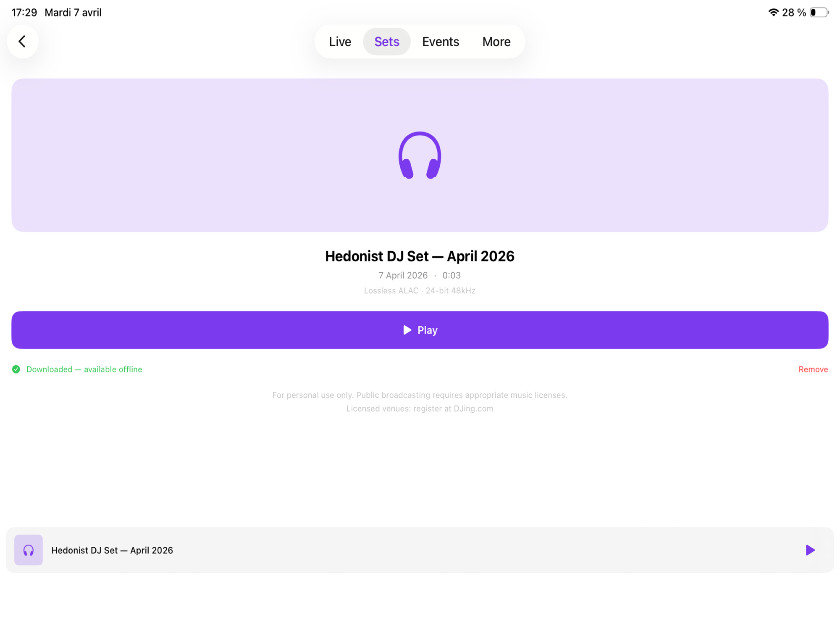Remove the downloaded set

[813, 369]
